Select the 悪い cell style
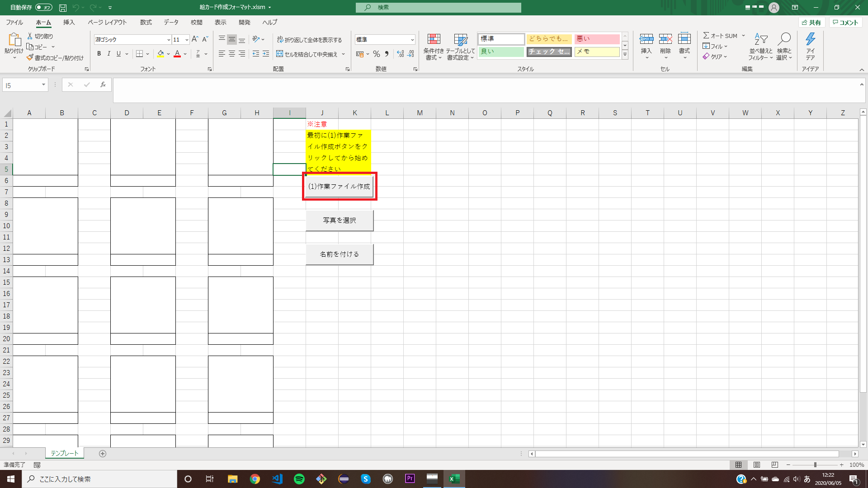Viewport: 868px width, 488px height. 597,39
